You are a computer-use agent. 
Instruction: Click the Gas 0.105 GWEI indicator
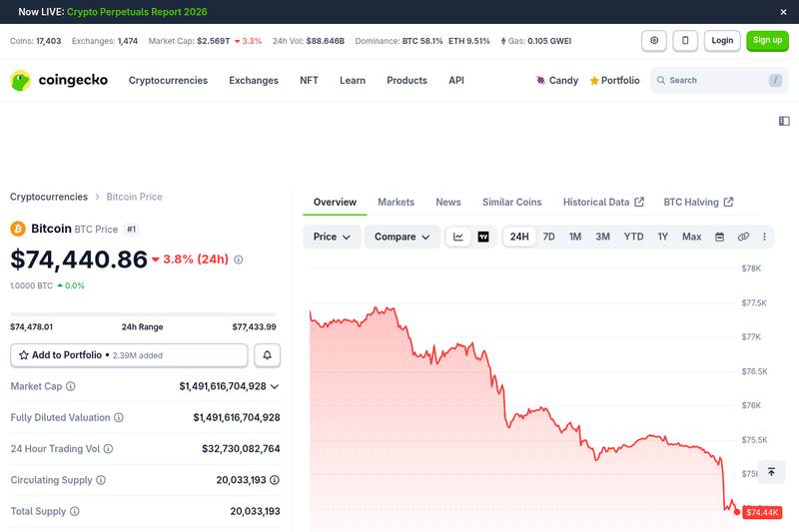click(x=535, y=41)
